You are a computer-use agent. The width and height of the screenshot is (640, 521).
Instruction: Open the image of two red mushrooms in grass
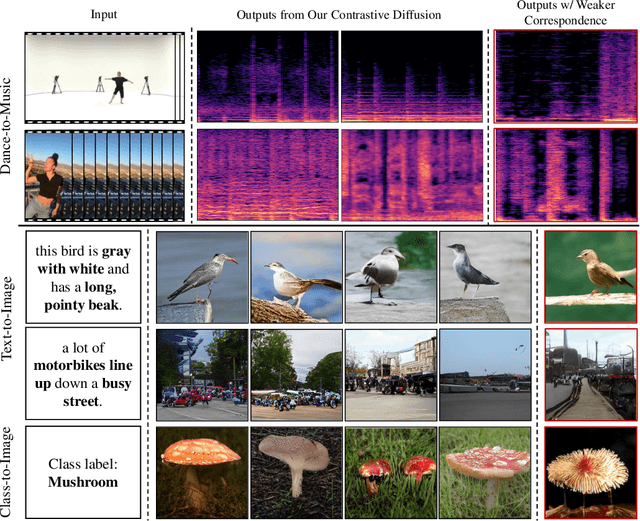[x=390, y=468]
